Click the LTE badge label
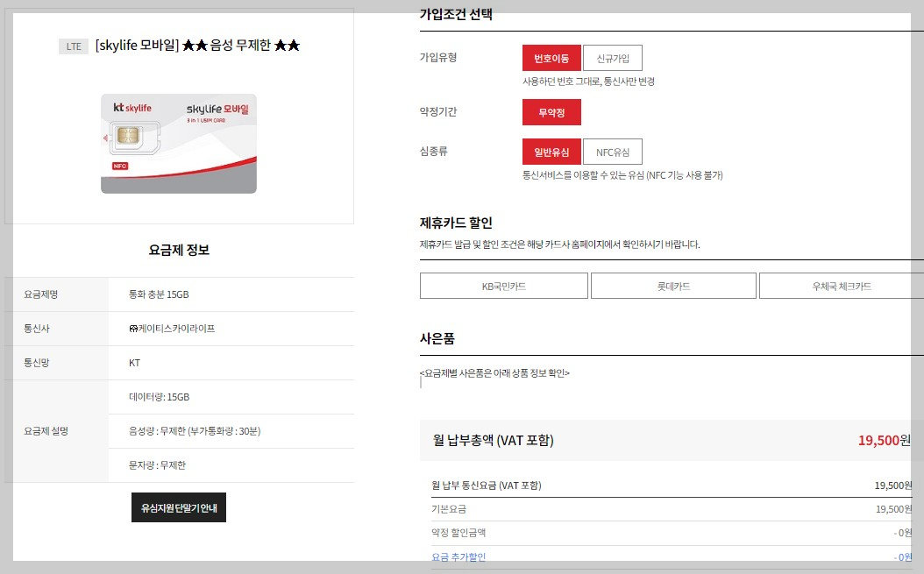 74,46
